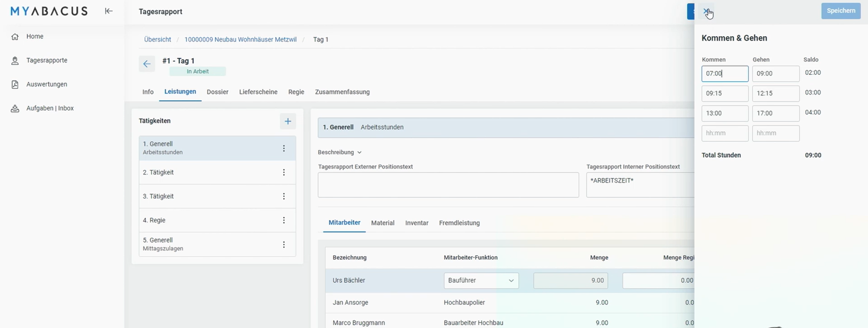Switch to the Regie tab

296,92
